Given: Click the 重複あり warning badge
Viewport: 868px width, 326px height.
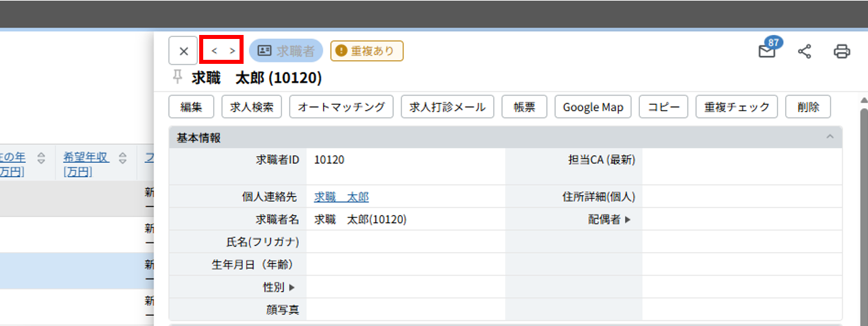Looking at the screenshot, I should [x=367, y=51].
